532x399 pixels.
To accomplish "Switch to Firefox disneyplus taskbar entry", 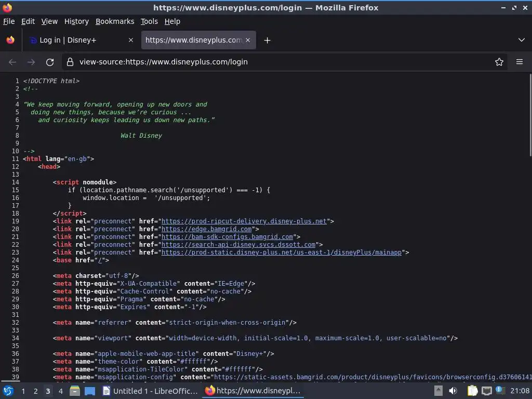I will pos(253,391).
